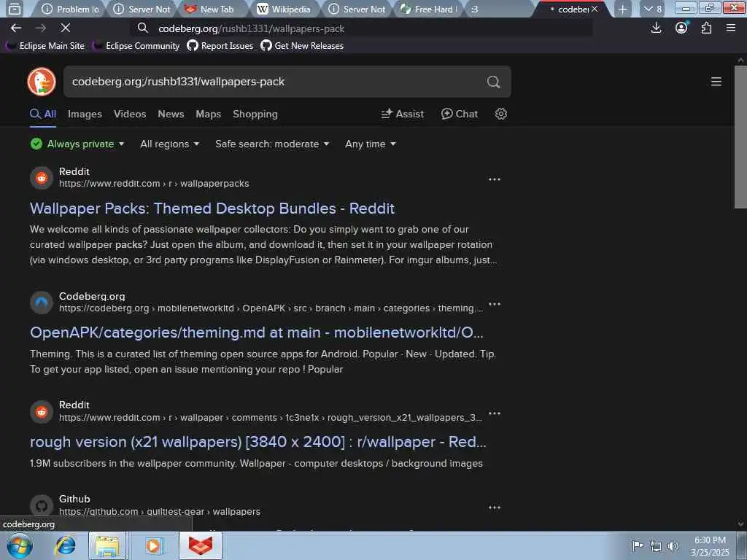
Task: Click the browser forward arrow
Action: [x=41, y=28]
